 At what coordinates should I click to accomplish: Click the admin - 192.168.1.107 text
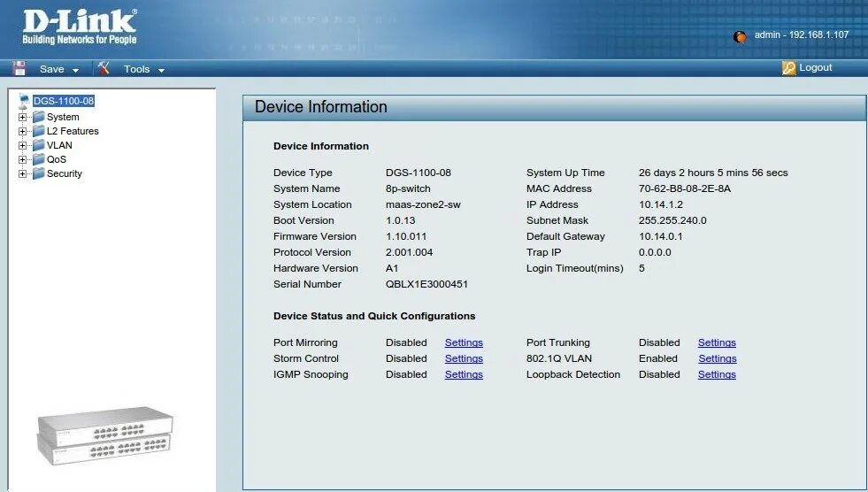click(x=802, y=35)
